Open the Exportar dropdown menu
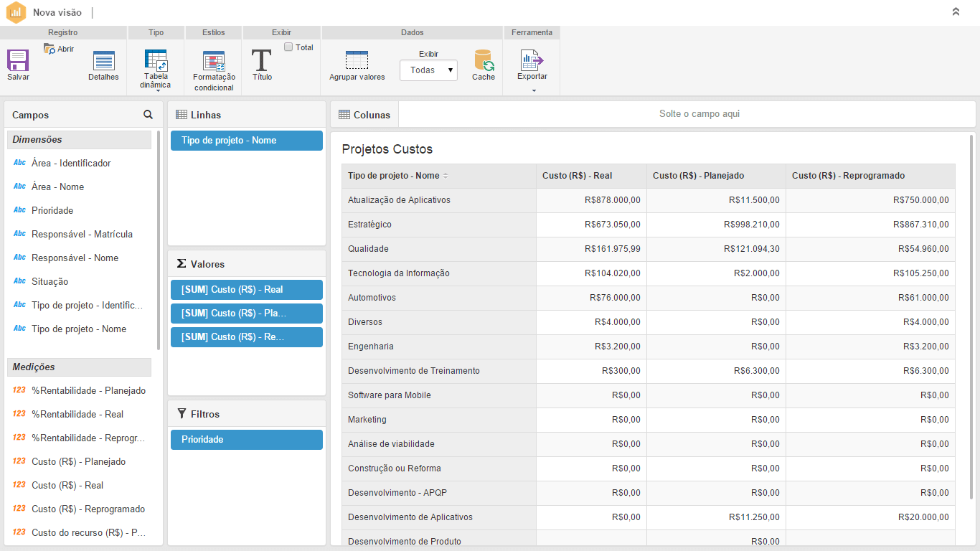 point(532,90)
